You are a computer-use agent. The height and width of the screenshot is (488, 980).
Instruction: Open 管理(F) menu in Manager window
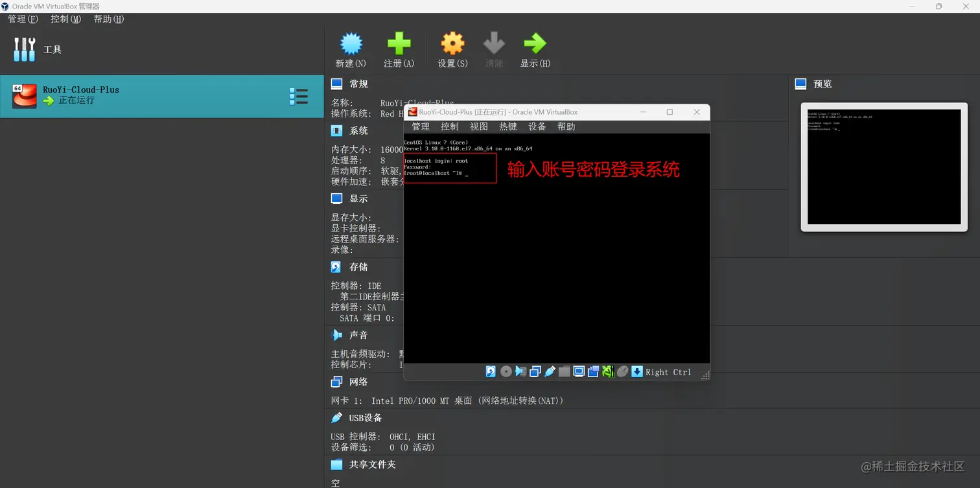23,19
